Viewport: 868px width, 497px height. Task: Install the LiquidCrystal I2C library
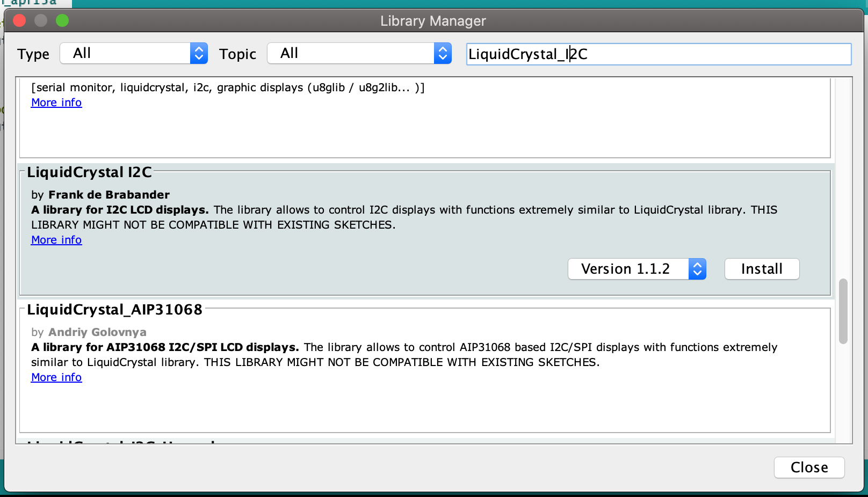(x=761, y=269)
